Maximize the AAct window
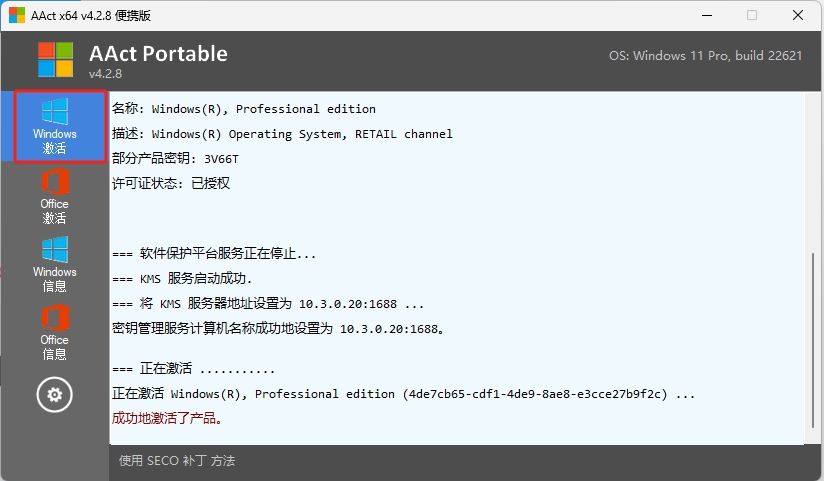The width and height of the screenshot is (824, 481). pos(751,15)
